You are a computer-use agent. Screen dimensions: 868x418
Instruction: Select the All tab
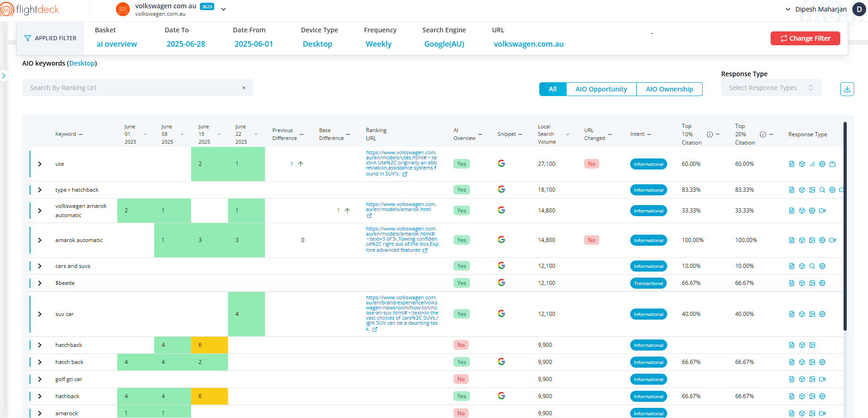(x=553, y=89)
